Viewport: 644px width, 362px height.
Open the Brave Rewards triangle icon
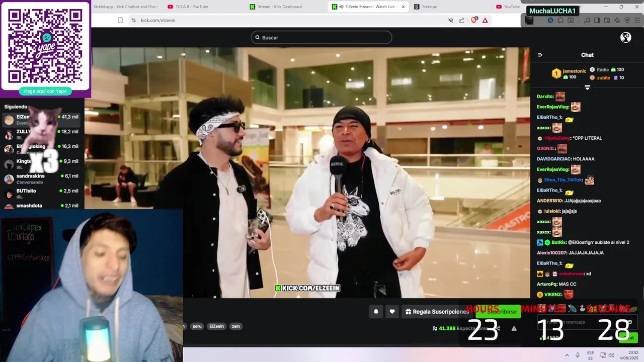tap(485, 20)
